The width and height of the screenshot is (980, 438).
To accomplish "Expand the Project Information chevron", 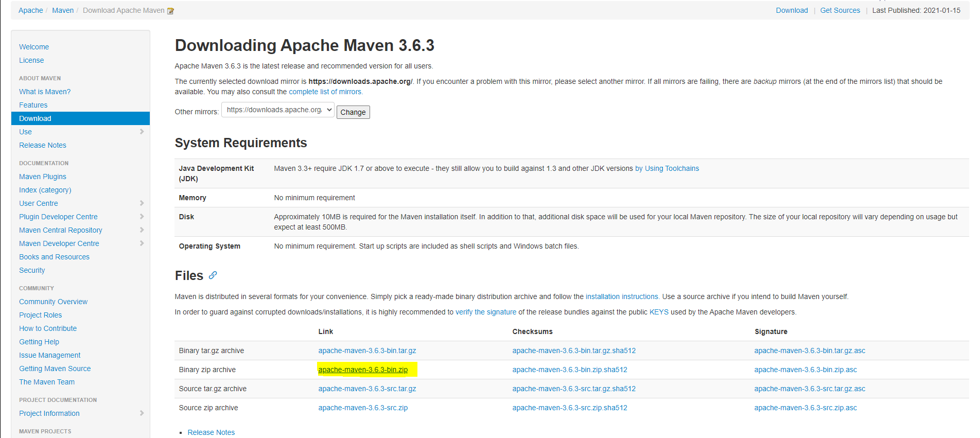I will (142, 413).
